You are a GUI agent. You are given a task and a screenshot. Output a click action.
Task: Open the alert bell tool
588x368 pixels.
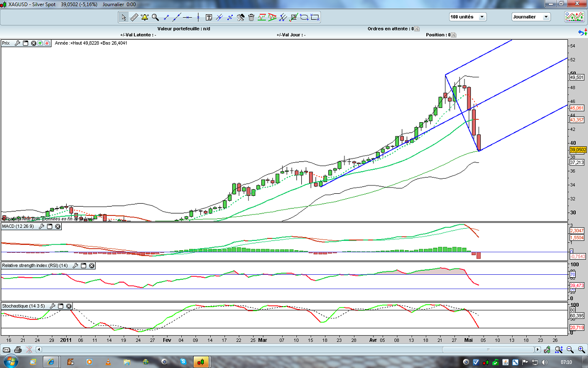(x=145, y=17)
